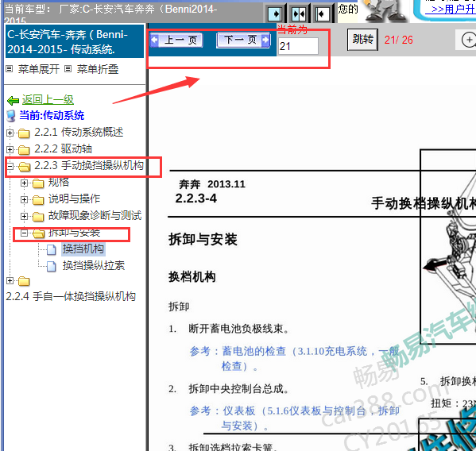The image size is (476, 451).
Task: Open the 仪表板 5.1.6 reference link
Action: click(x=295, y=418)
